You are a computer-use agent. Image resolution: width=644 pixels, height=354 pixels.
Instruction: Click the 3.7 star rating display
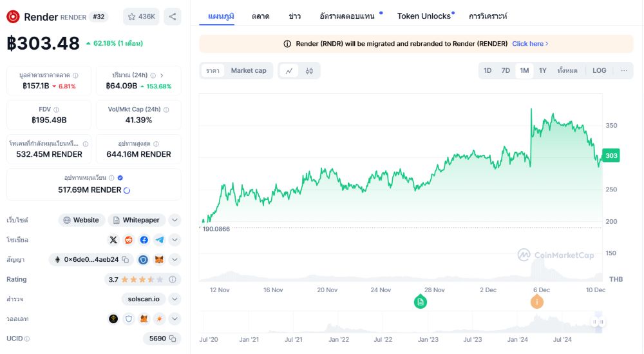135,280
